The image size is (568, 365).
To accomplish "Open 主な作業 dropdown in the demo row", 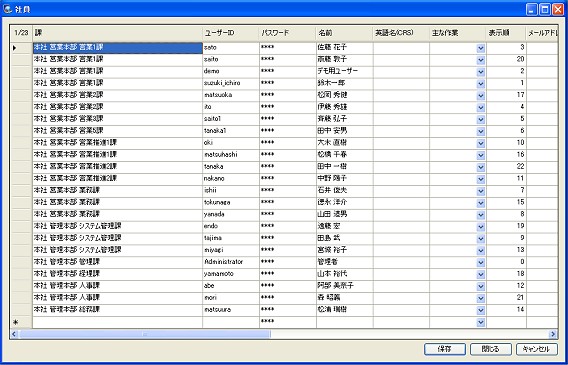I will pyautogui.click(x=481, y=72).
